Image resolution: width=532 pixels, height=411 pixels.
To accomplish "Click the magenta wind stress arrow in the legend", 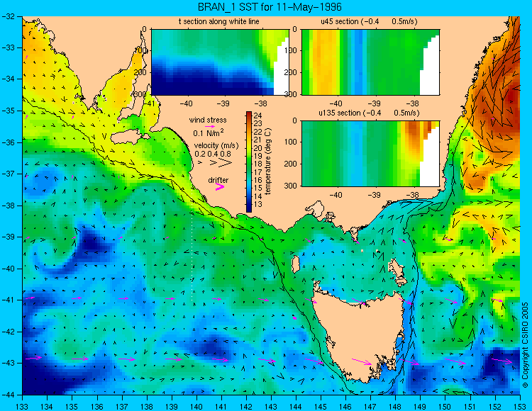I will [x=210, y=126].
